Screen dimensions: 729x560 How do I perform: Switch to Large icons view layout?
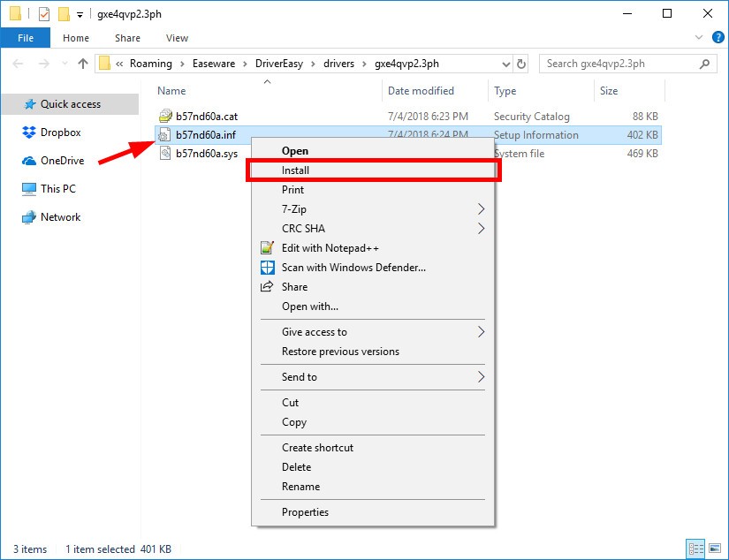click(715, 549)
